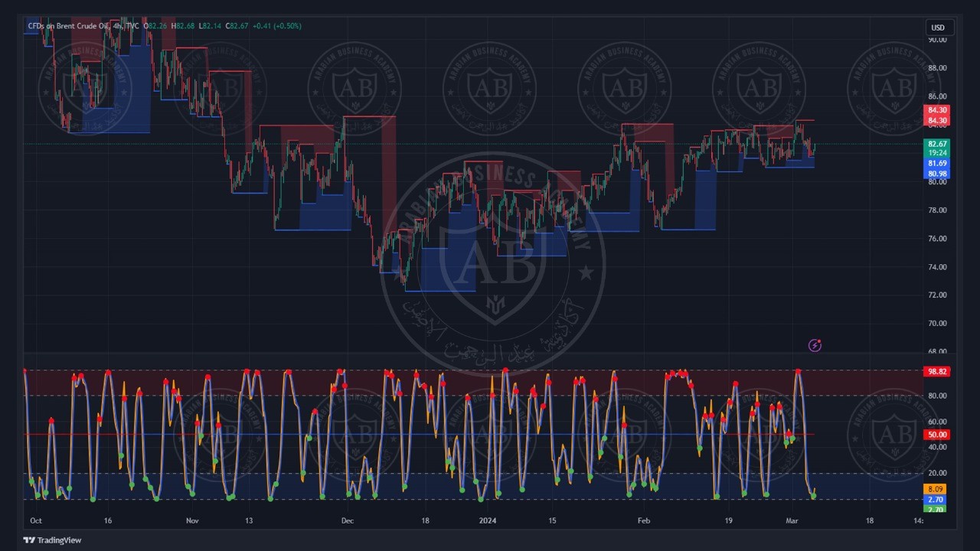Click the 88.00 level on price scale
Screen dimensions: 980x551
point(937,68)
